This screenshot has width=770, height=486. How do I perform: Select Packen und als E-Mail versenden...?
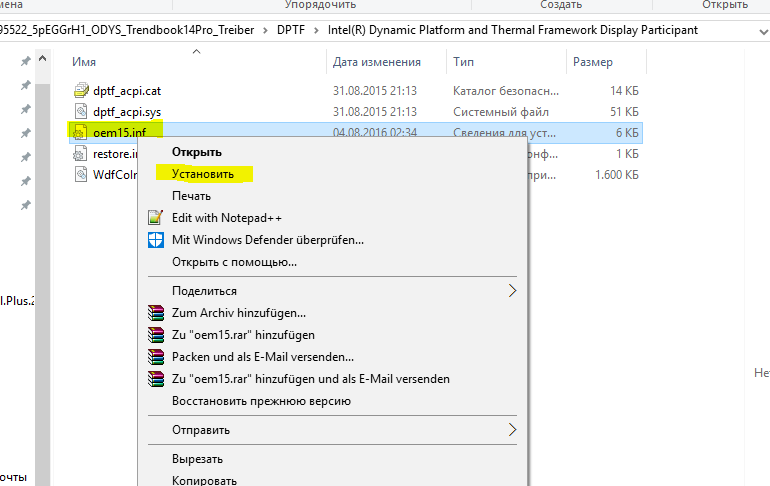[263, 357]
